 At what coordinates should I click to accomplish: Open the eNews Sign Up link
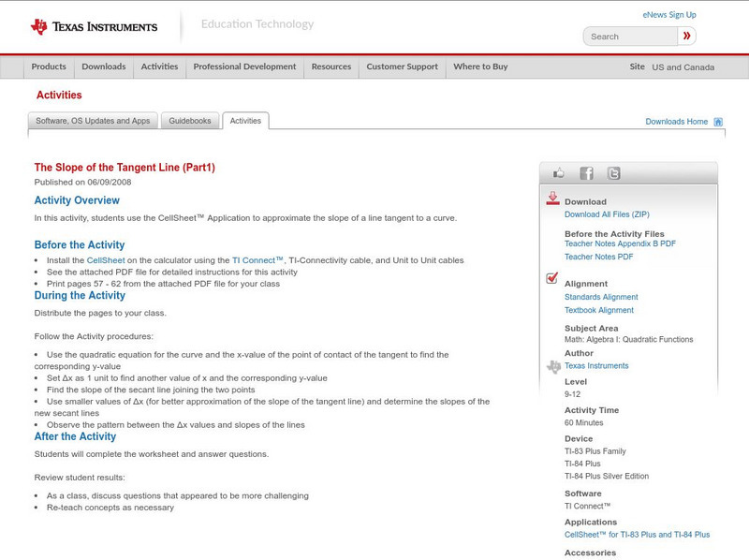point(669,15)
